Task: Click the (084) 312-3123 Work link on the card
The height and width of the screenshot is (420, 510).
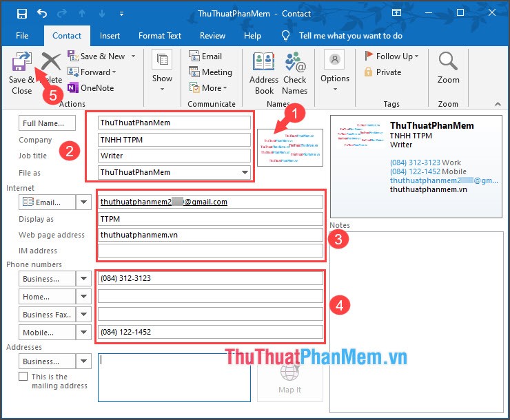Action: tap(425, 162)
